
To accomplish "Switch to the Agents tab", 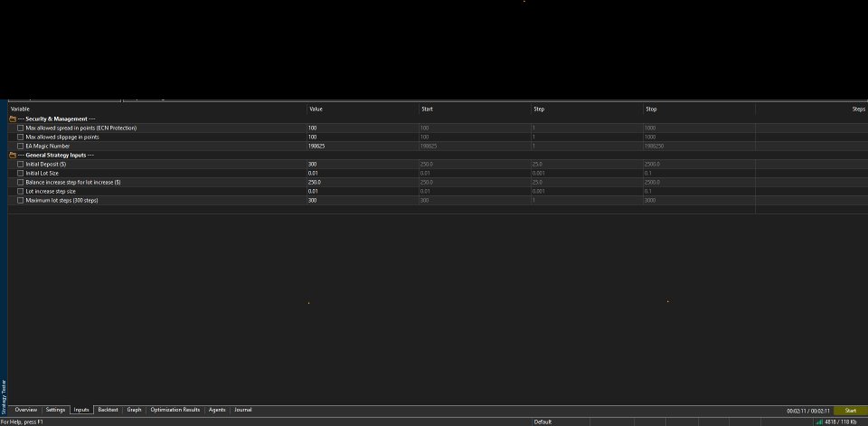I will pyautogui.click(x=217, y=410).
